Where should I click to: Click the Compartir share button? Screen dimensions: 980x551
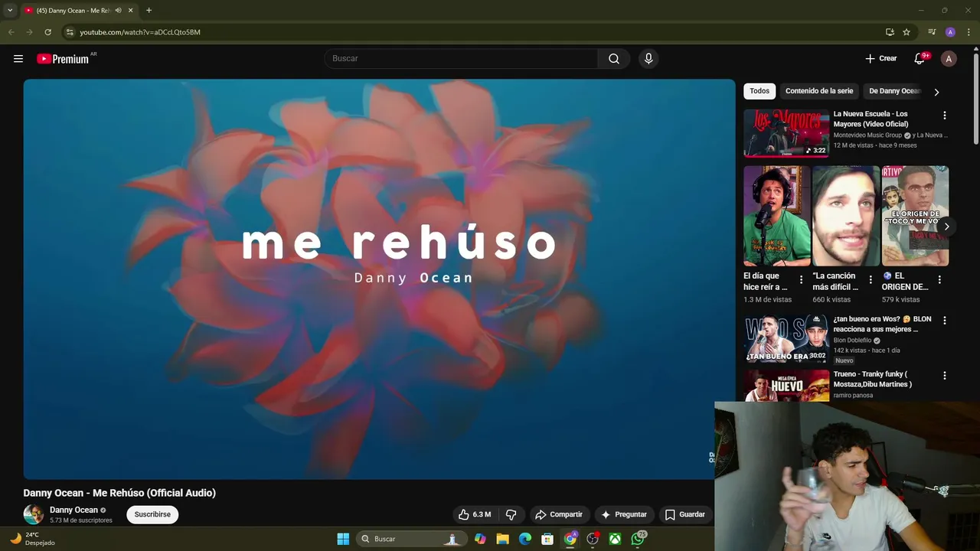[559, 514]
